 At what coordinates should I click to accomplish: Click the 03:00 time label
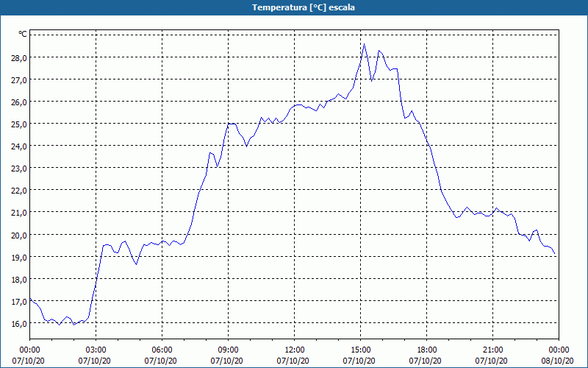[x=96, y=350]
